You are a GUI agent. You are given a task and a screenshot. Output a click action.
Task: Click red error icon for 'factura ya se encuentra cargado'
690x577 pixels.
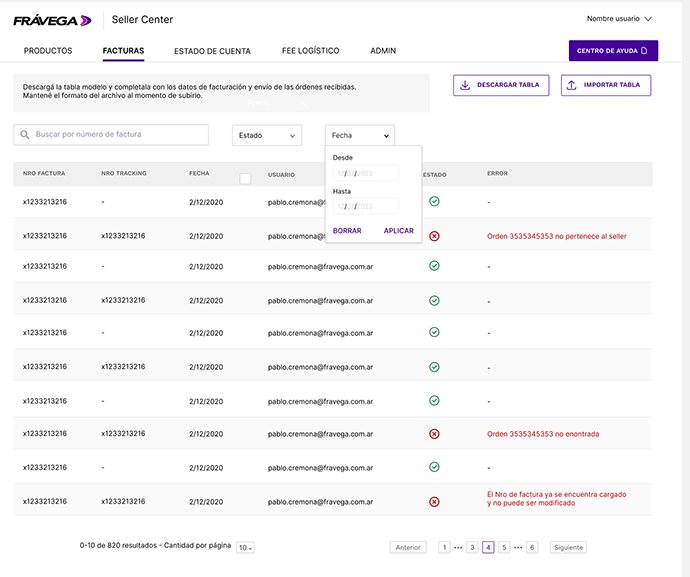tap(434, 502)
